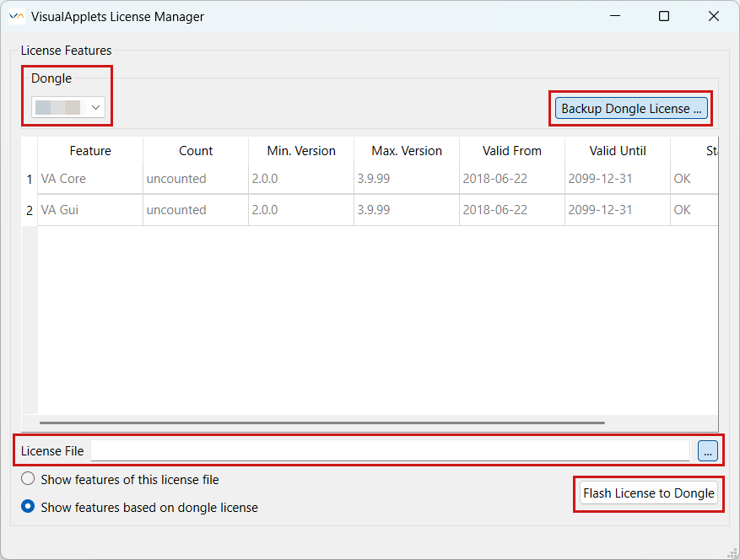Click the Max. Version column header
740x560 pixels.
(407, 151)
